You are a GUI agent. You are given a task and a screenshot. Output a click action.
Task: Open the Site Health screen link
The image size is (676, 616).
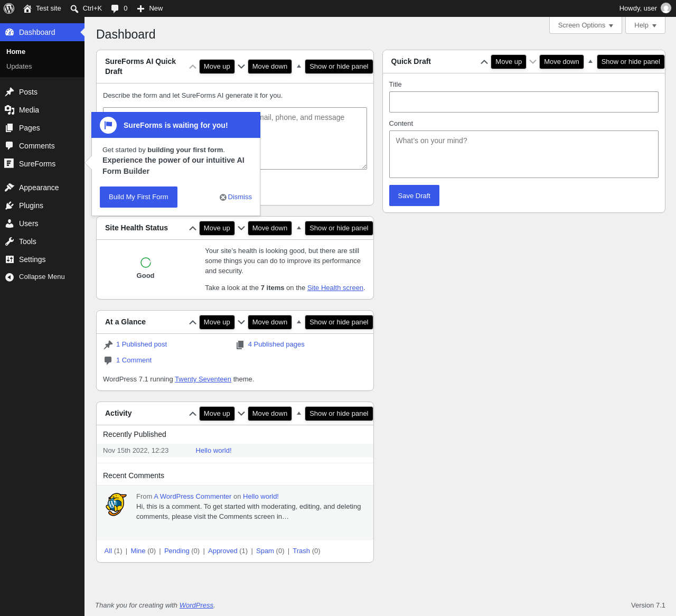(x=335, y=288)
